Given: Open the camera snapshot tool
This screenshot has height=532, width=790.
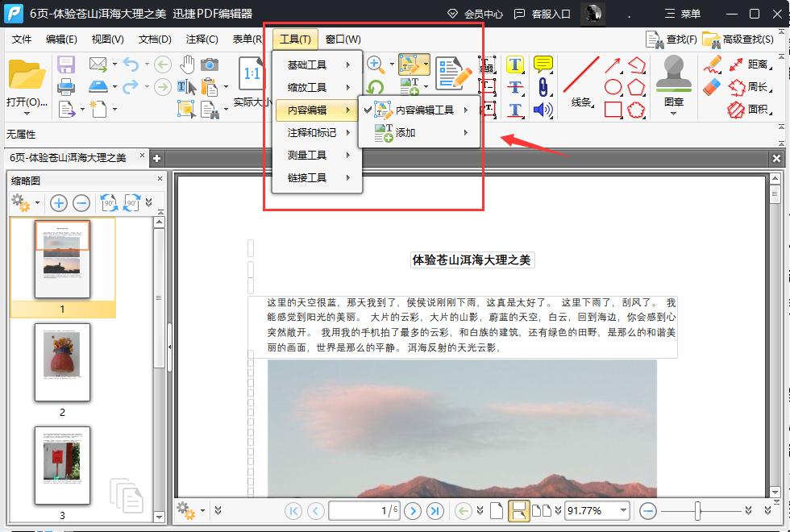Looking at the screenshot, I should click(208, 64).
